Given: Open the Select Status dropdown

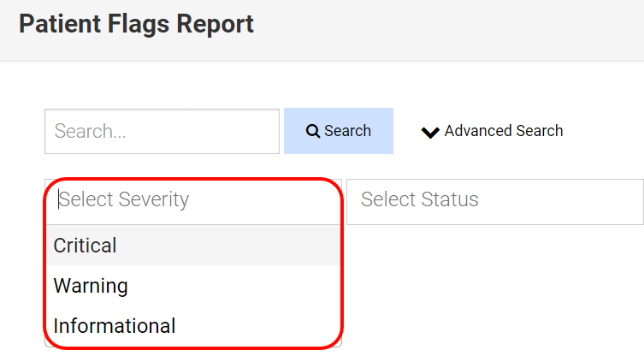Looking at the screenshot, I should [494, 200].
